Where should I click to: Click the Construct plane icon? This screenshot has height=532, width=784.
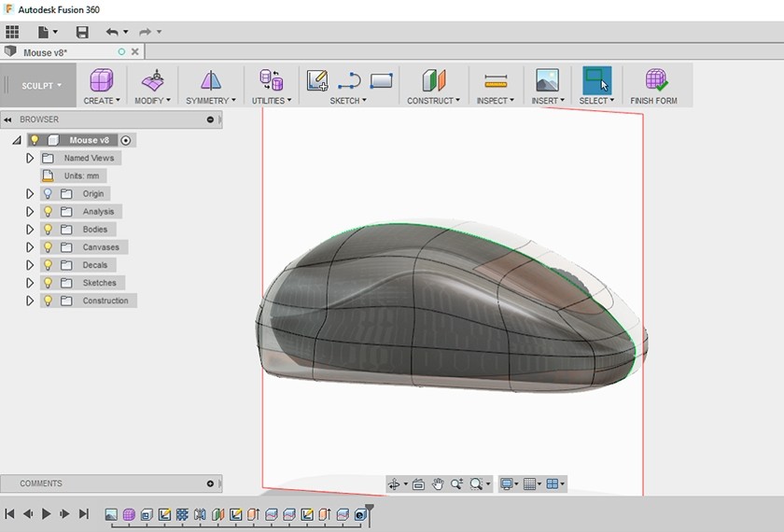click(x=434, y=80)
